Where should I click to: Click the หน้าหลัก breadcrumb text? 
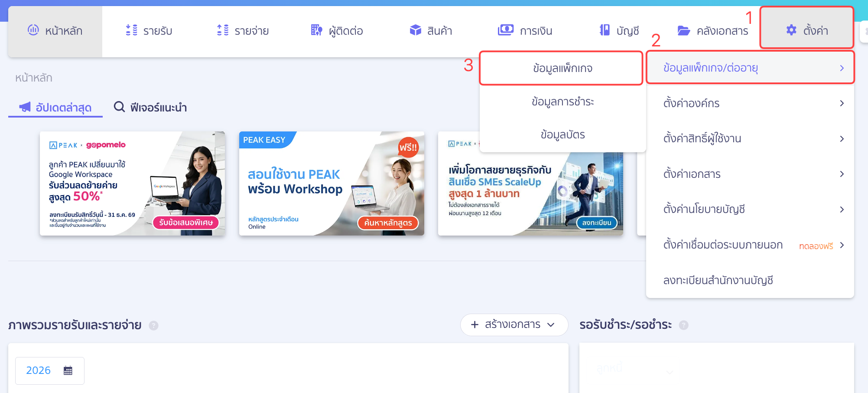[x=34, y=78]
